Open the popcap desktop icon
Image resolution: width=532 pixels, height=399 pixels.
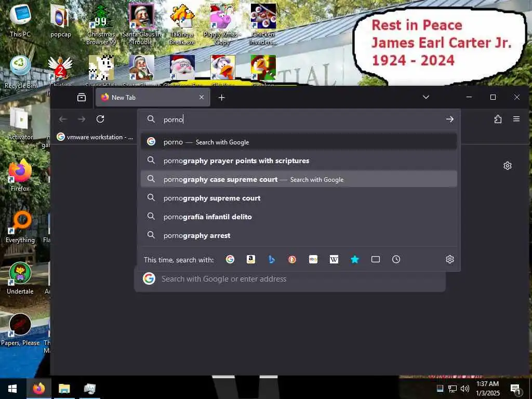pos(60,21)
